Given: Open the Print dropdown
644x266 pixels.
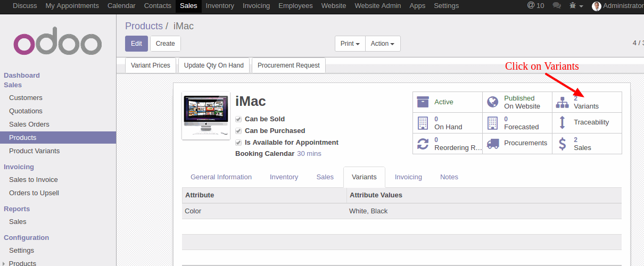Looking at the screenshot, I should click(x=350, y=44).
